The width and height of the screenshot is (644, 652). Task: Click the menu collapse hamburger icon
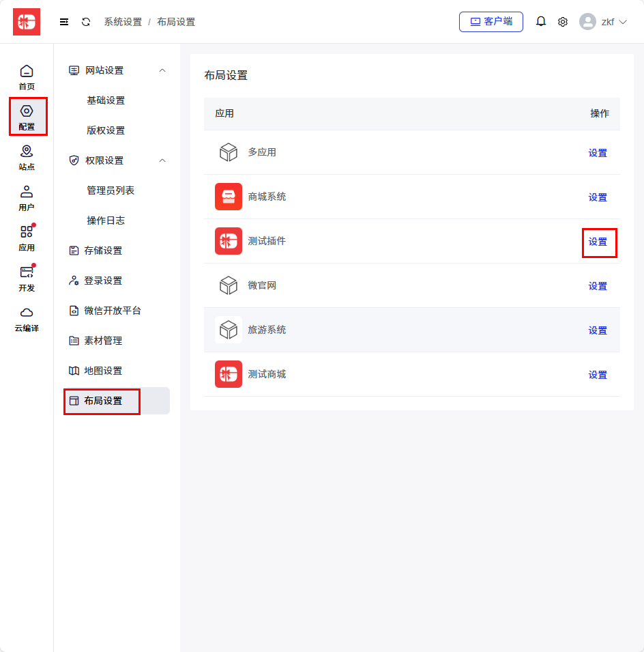64,22
